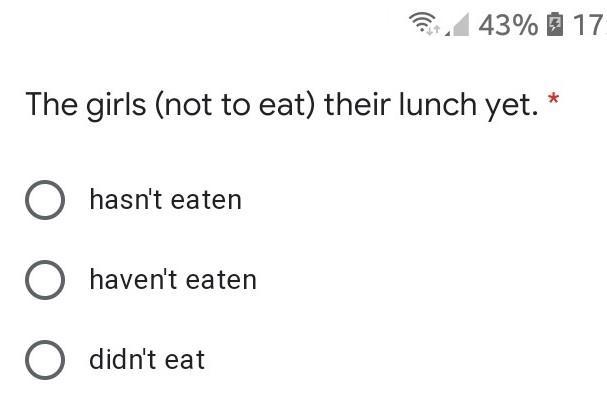
Task: Click the "didn't eat" option label
Action: pos(147,360)
